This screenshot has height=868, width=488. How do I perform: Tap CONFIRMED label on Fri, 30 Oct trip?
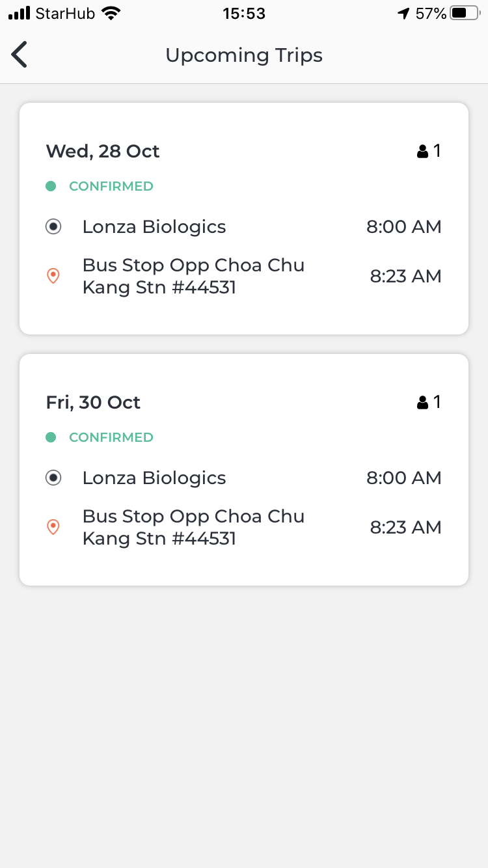coord(111,437)
